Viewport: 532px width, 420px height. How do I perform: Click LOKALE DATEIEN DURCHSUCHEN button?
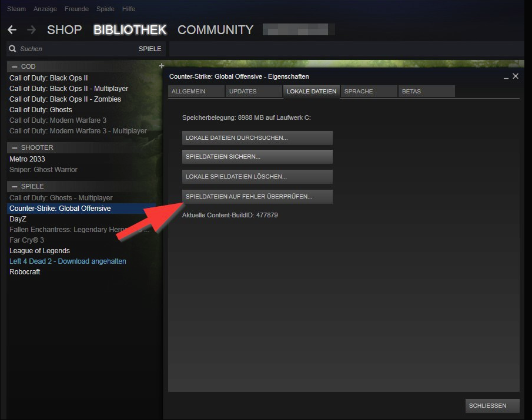pos(257,138)
